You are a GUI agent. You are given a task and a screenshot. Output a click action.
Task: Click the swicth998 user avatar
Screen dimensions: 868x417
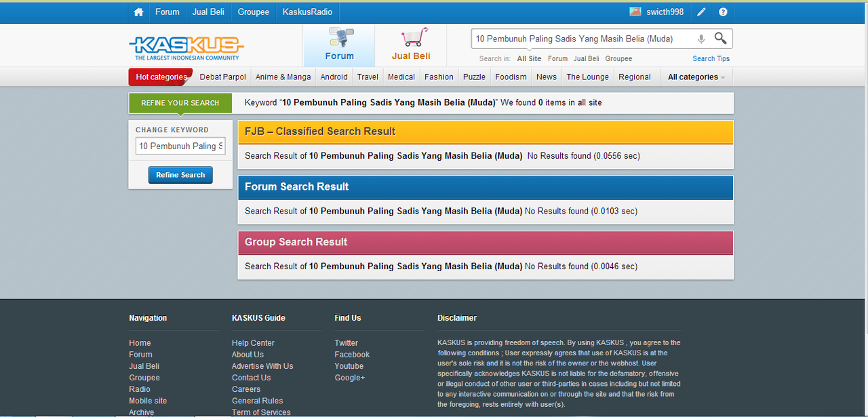pos(635,12)
